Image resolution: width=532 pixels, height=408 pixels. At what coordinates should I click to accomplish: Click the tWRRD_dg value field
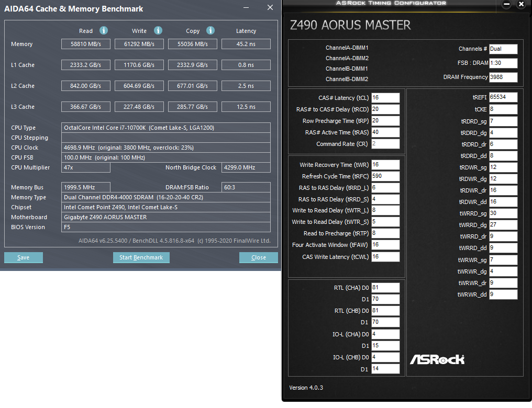(503, 225)
